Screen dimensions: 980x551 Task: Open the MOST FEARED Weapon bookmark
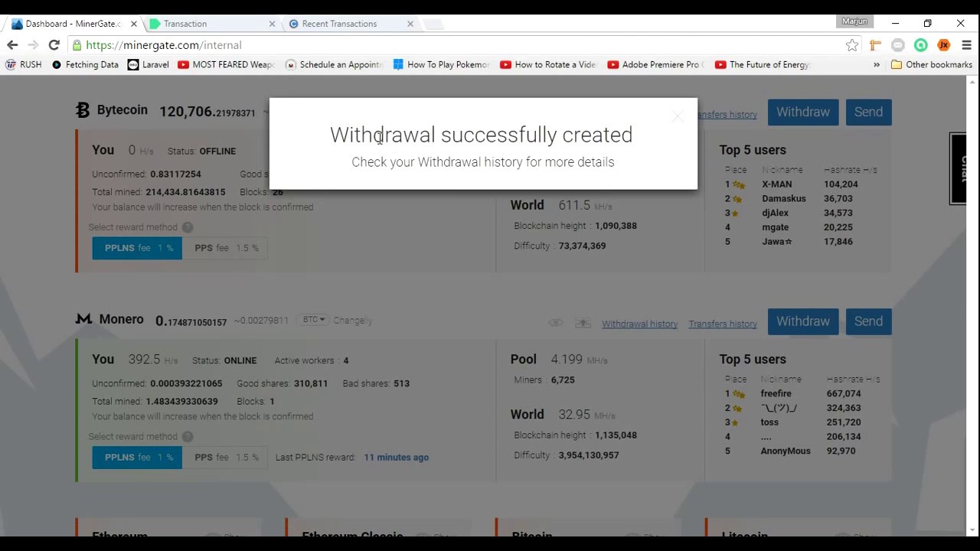click(226, 65)
